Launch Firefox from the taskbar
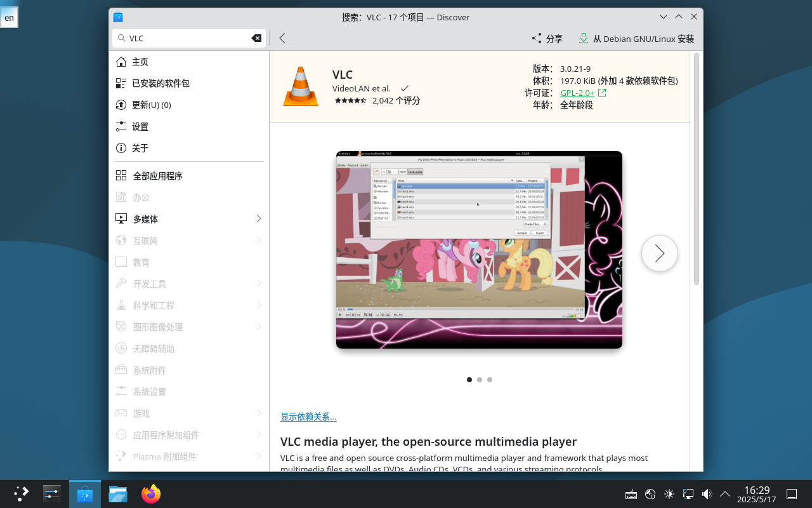The image size is (812, 508). coord(151,494)
